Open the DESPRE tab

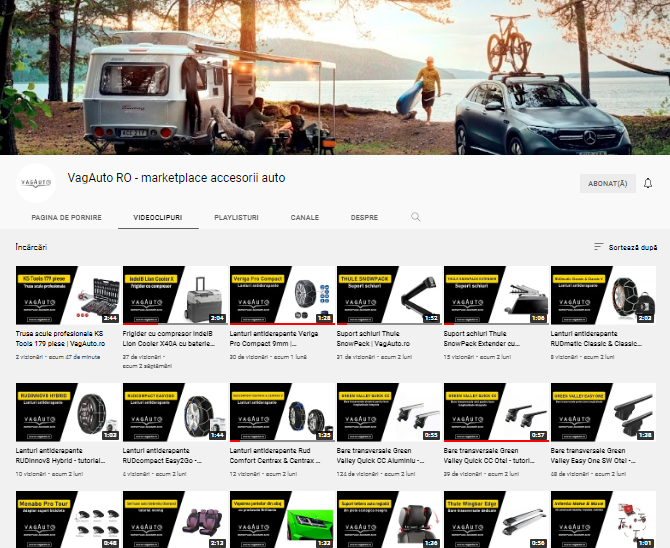tap(364, 217)
